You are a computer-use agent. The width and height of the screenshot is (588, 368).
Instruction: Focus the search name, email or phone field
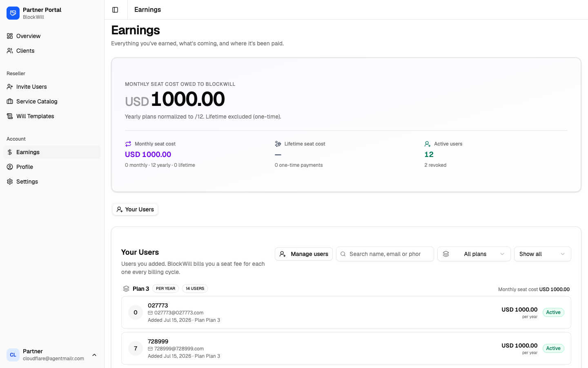(385, 254)
